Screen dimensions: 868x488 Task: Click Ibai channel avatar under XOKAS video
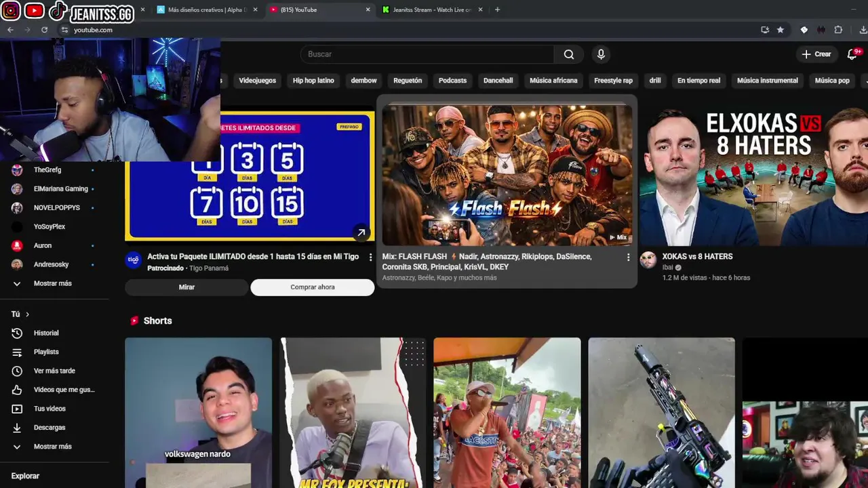(x=648, y=260)
